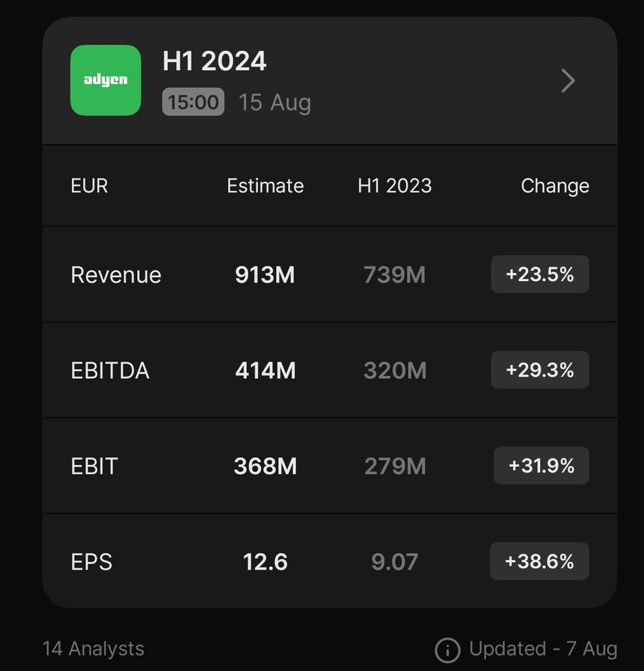Tap the Updated - 7 Aug text

(543, 649)
